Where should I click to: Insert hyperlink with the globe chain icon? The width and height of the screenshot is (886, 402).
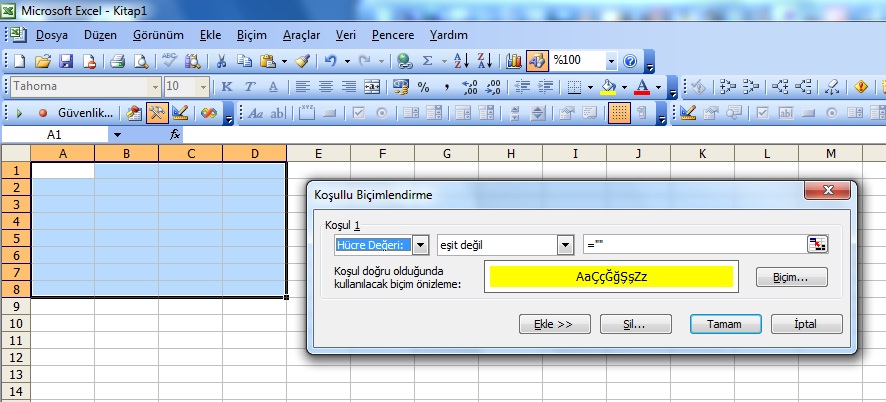click(404, 61)
